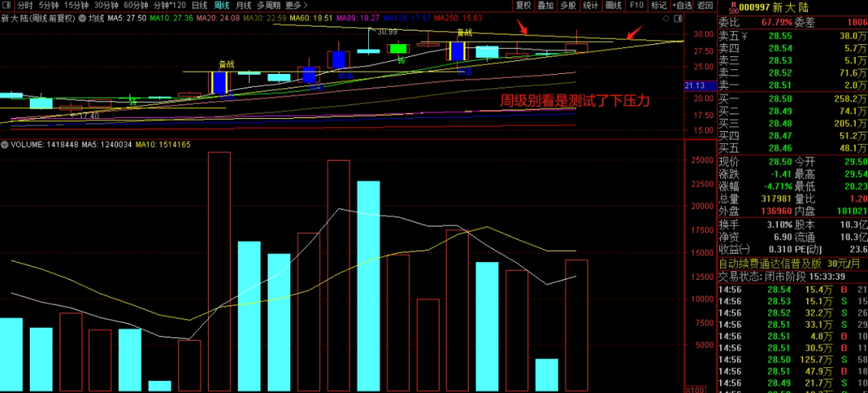Click the 叠加 overlay button
The image size is (868, 393).
(x=546, y=6)
